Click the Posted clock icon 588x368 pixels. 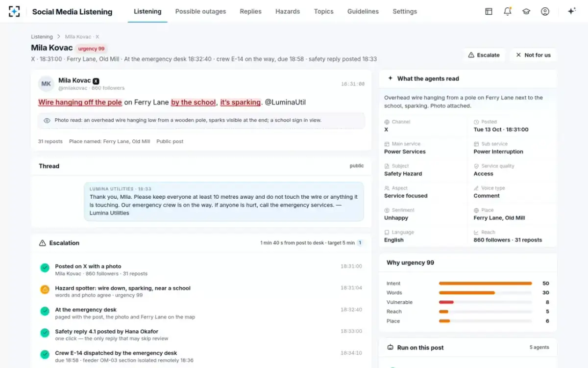click(476, 122)
